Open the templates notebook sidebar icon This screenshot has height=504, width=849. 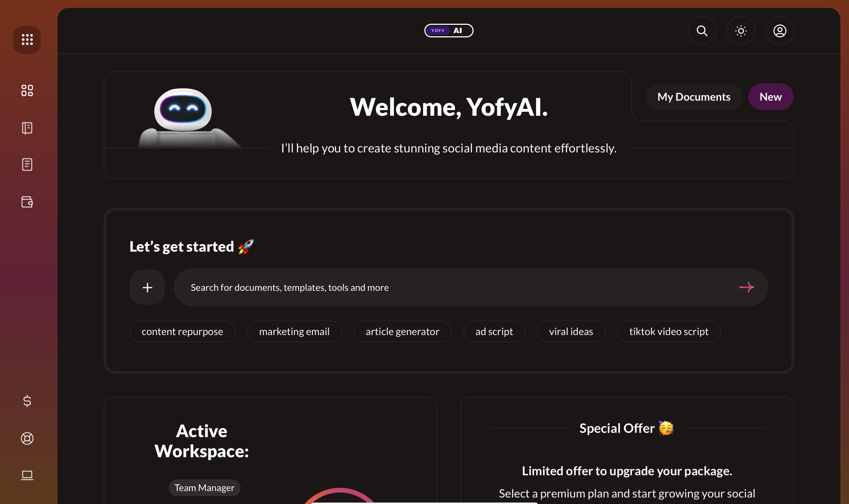[27, 128]
